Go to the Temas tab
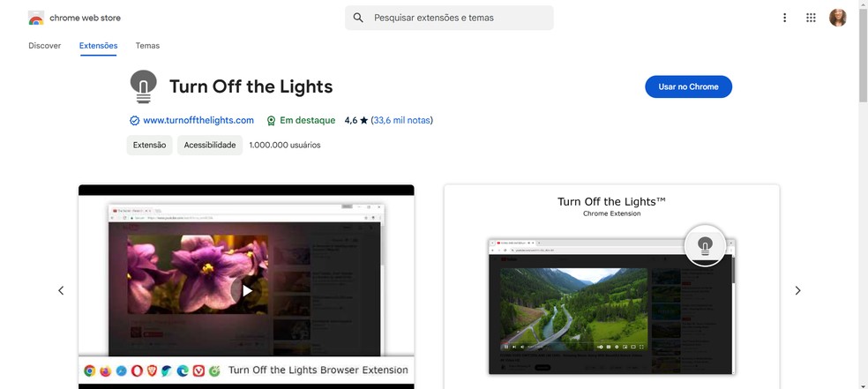The width and height of the screenshot is (868, 389). [x=148, y=46]
